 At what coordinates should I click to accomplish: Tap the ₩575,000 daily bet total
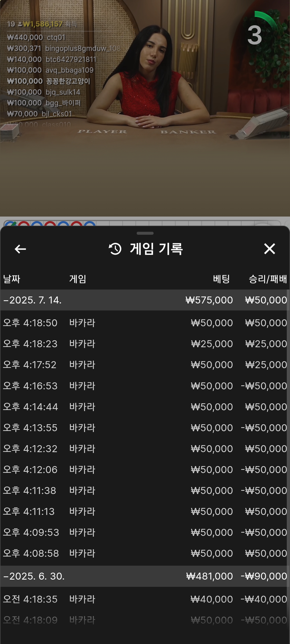point(209,300)
